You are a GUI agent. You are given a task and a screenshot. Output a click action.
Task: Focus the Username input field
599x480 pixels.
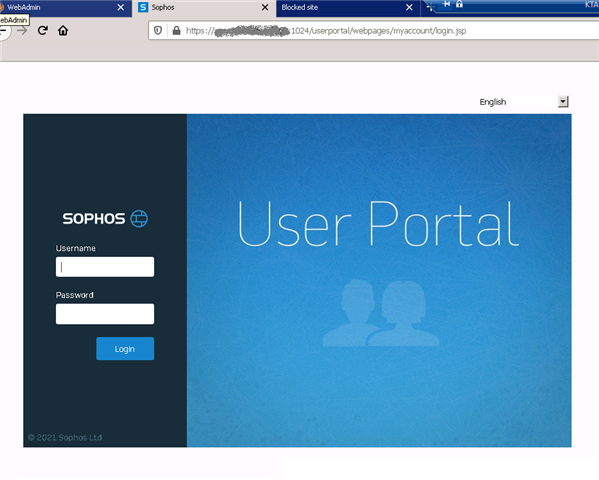[105, 267]
